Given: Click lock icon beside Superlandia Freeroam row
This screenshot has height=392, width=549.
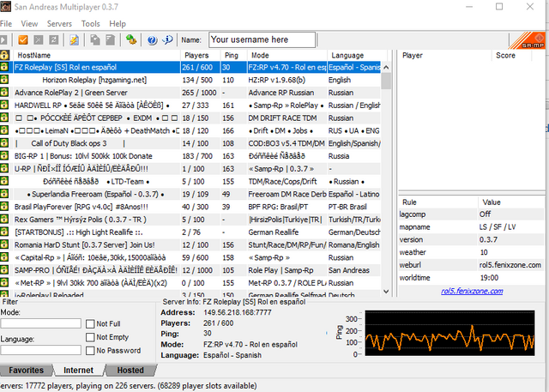Looking at the screenshot, I should coord(4,194).
